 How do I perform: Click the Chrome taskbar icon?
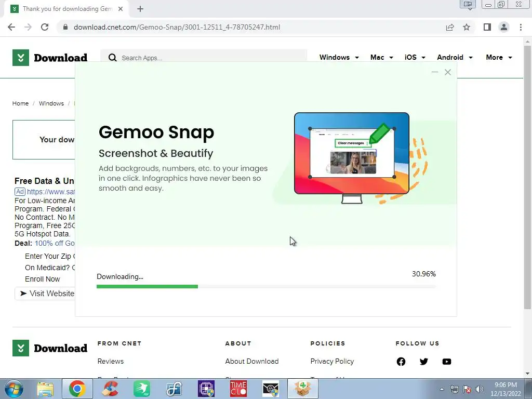[x=77, y=389]
